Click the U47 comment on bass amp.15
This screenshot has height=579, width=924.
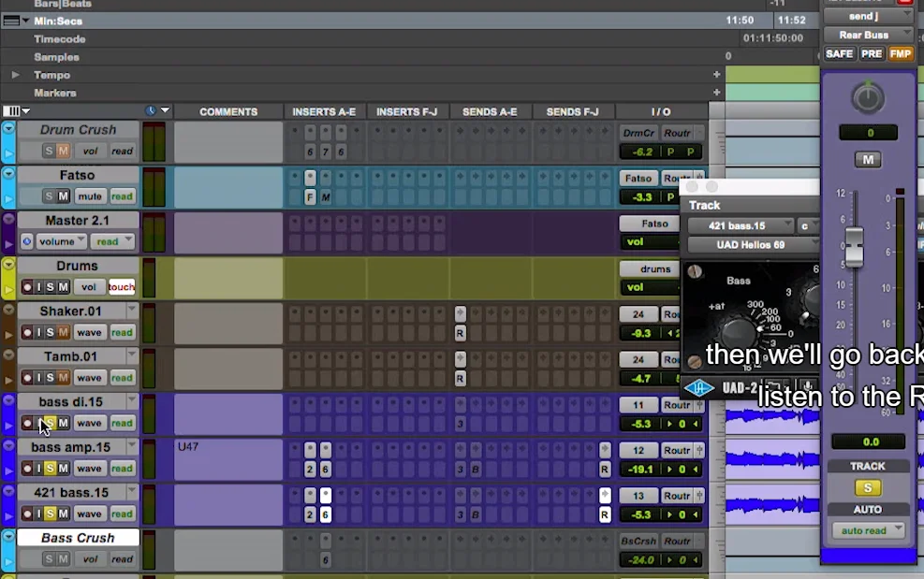coord(188,446)
